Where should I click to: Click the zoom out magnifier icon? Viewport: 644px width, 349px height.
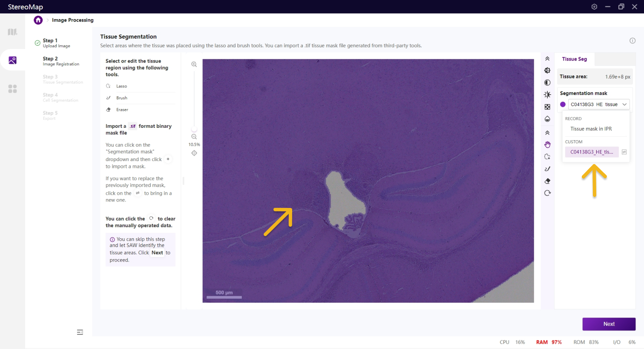(194, 137)
